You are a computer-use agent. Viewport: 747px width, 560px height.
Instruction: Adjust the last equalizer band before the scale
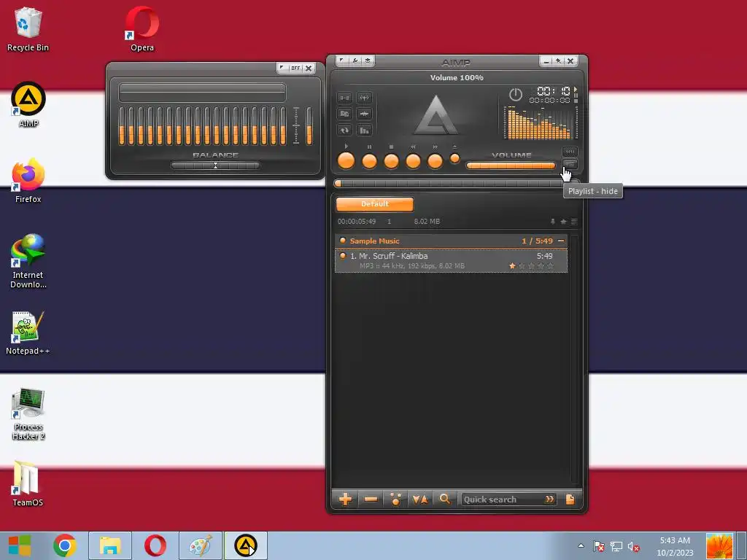tap(283, 126)
